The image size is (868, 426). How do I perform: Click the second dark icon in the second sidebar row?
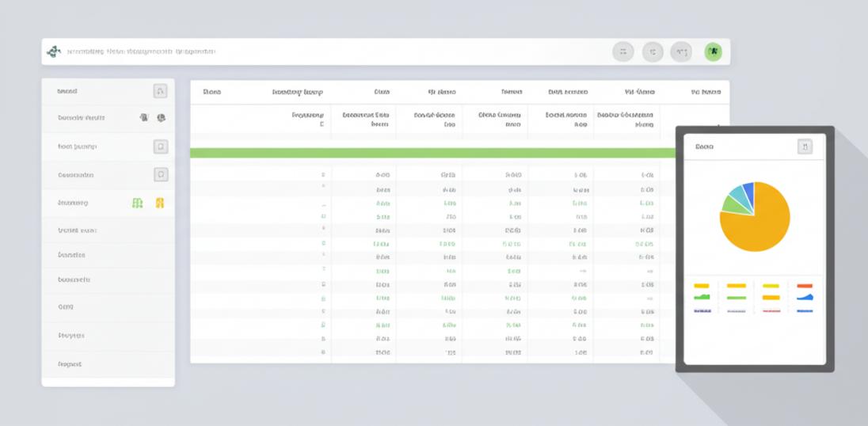pyautogui.click(x=161, y=118)
